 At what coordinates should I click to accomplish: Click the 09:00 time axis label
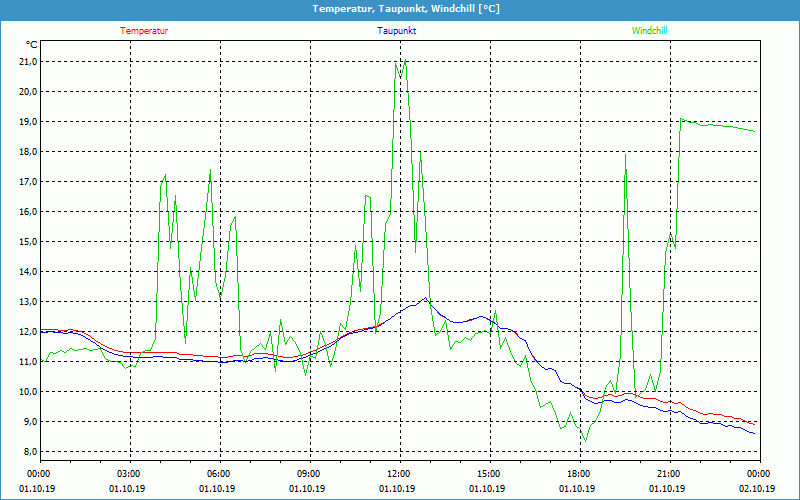308,474
